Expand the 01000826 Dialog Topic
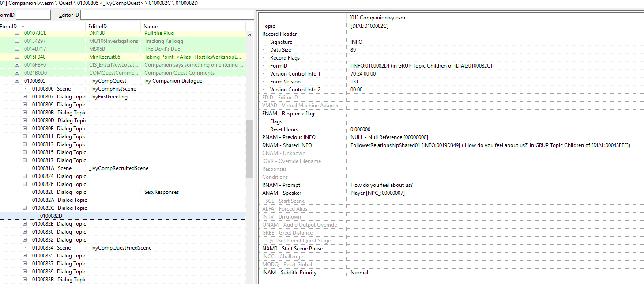Viewport: 644px width, 284px height. pyautogui.click(x=25, y=184)
